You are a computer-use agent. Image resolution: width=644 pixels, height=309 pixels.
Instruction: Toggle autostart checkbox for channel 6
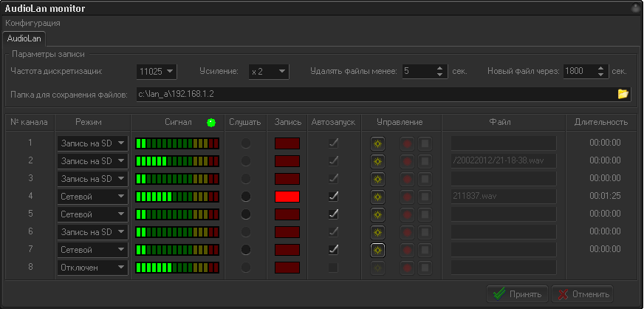pos(333,232)
